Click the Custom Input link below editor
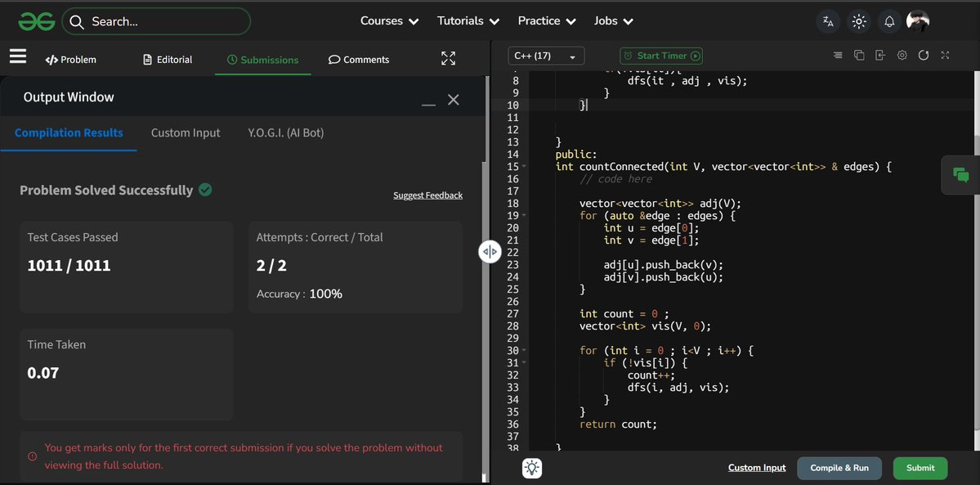This screenshot has height=485, width=980. 757,468
